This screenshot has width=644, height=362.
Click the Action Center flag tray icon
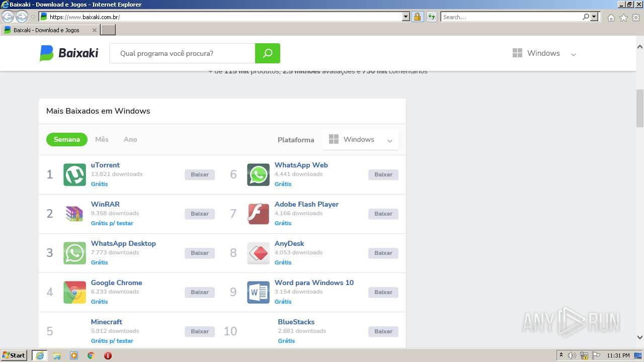tap(596, 355)
